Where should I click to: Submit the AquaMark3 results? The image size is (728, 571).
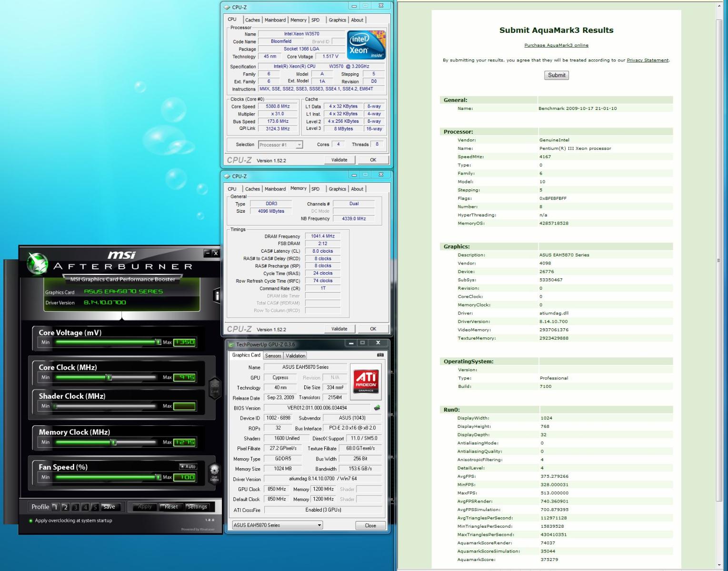(557, 75)
